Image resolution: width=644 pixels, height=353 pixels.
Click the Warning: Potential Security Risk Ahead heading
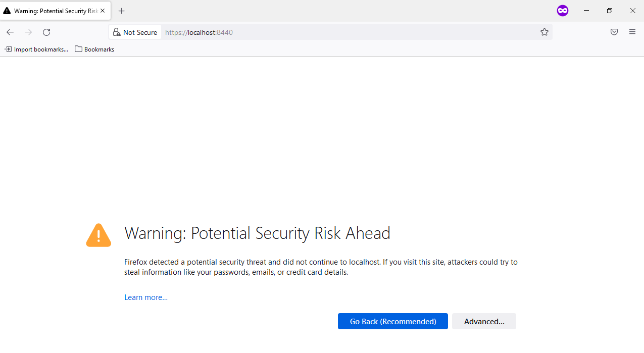257,233
